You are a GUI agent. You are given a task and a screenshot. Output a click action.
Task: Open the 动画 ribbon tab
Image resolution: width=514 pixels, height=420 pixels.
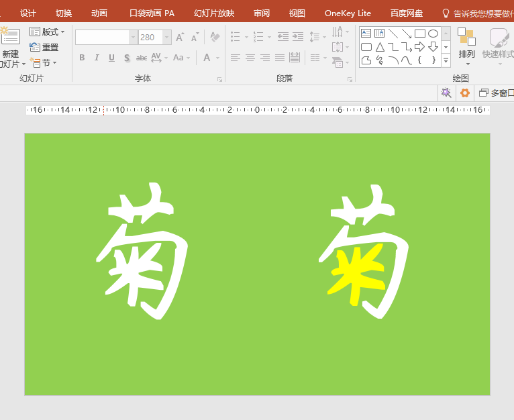[99, 13]
